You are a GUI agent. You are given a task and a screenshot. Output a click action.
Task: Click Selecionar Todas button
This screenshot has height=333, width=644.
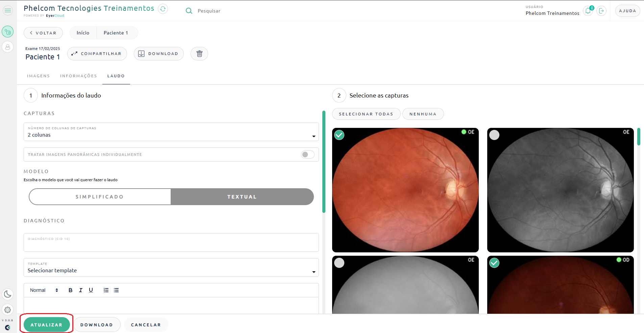click(366, 114)
